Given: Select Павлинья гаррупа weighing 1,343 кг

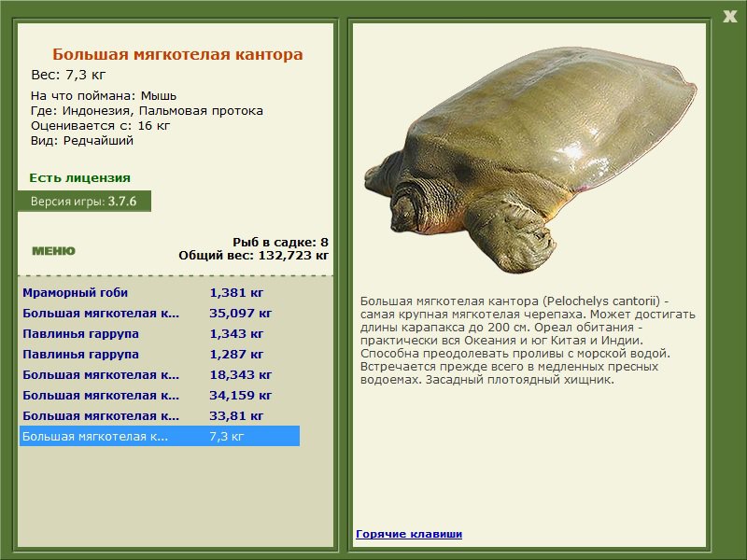Looking at the screenshot, I should (160, 334).
